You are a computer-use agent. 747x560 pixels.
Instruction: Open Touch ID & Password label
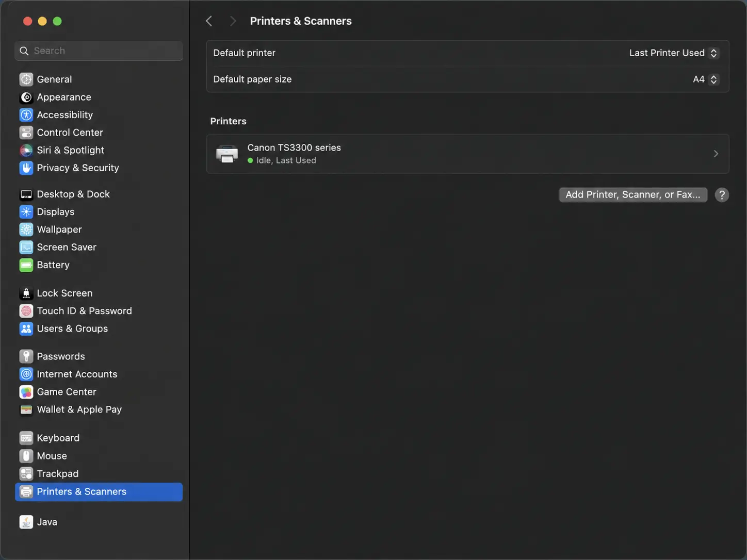(85, 311)
